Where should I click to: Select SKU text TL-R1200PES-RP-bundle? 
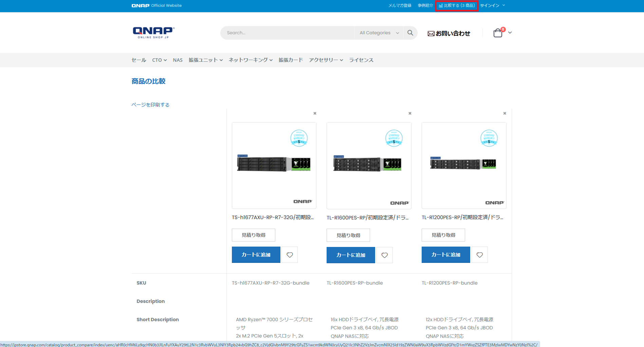[x=449, y=283]
